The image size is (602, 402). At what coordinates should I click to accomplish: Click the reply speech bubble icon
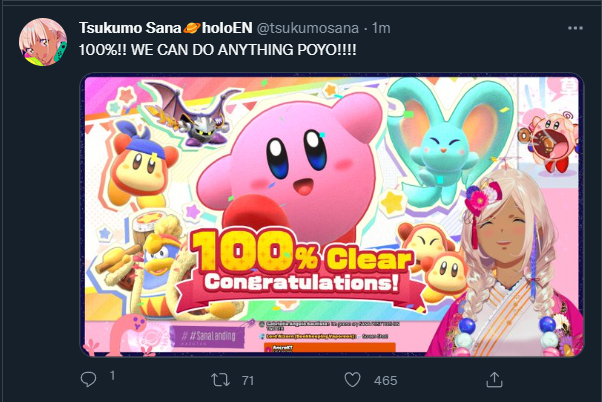point(87,380)
